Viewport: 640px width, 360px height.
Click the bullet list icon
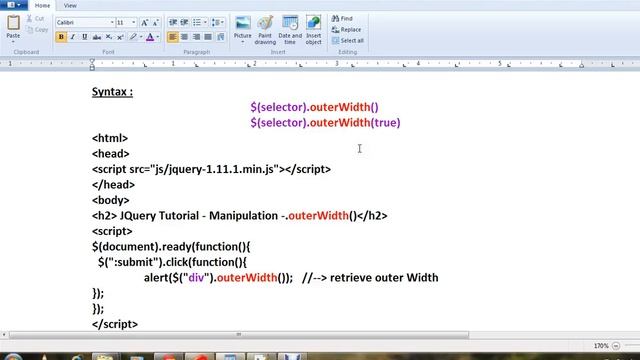197,22
